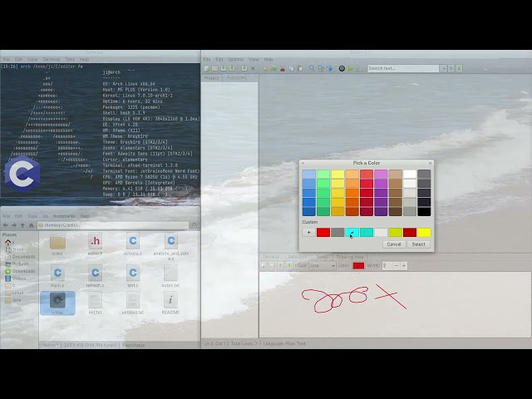Pick the custom yellow swatch
The image size is (532, 399).
click(x=424, y=233)
